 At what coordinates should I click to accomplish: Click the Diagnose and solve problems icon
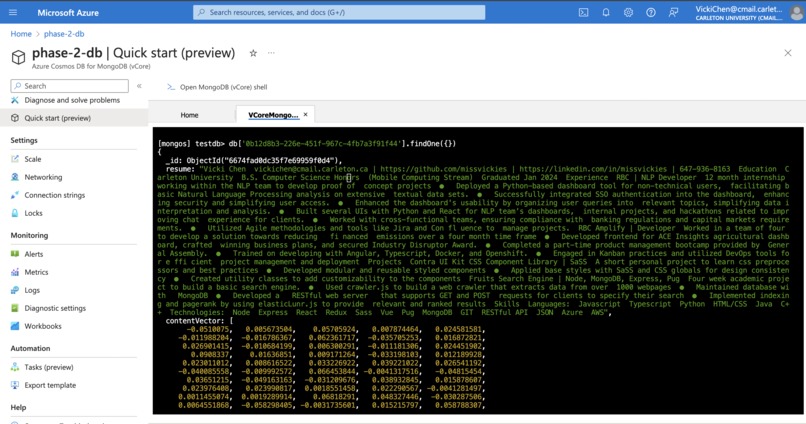15,100
